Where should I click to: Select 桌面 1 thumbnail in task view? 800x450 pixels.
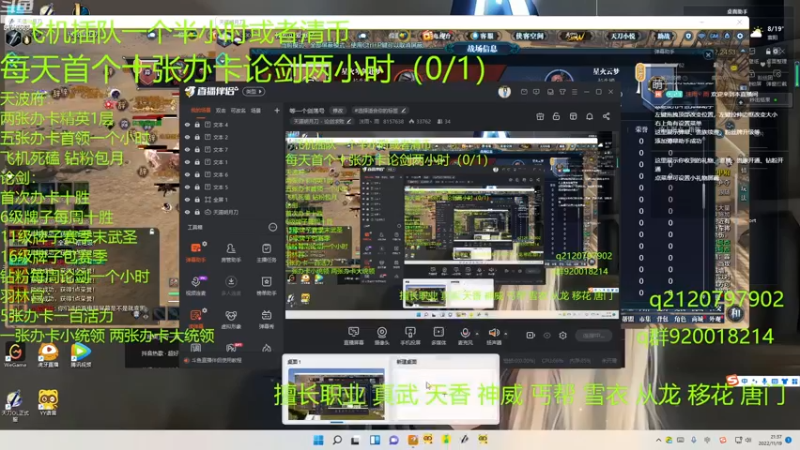336,394
